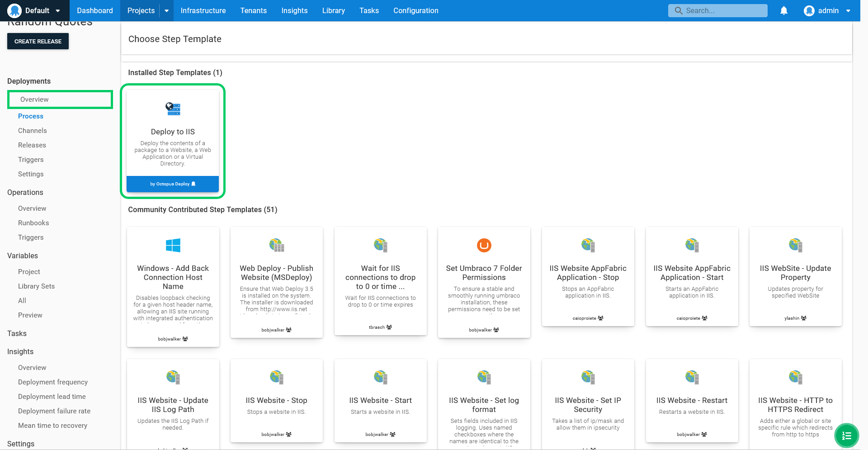Open Tasks in the top navigation

coord(369,10)
